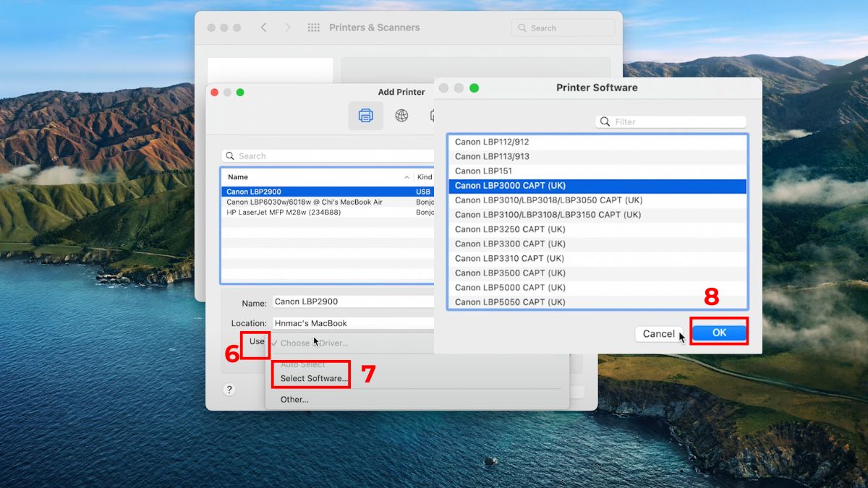The width and height of the screenshot is (868, 488).
Task: Select Canon LBP3500 CAPT (UK) driver
Action: pos(597,273)
